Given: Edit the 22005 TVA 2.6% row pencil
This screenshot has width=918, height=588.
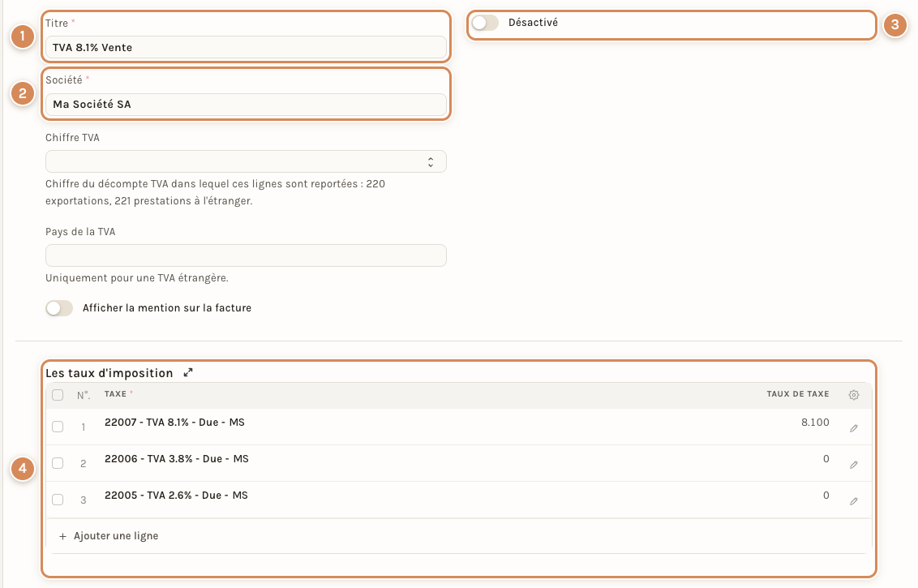Looking at the screenshot, I should tap(854, 501).
